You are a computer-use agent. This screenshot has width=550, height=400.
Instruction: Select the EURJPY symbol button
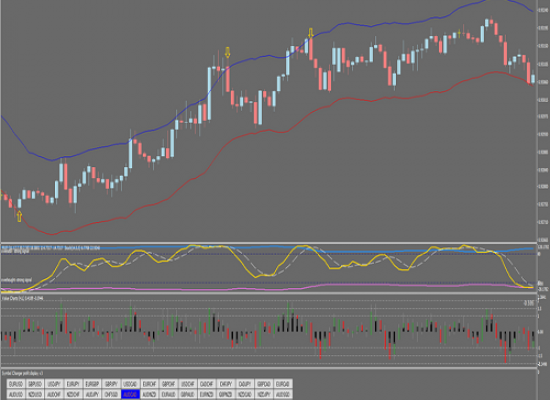click(73, 384)
